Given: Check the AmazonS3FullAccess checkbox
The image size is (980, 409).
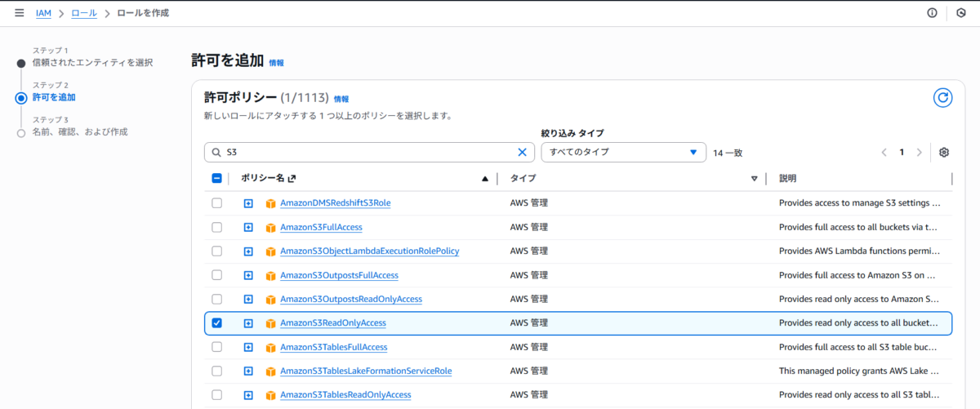Looking at the screenshot, I should (x=216, y=227).
